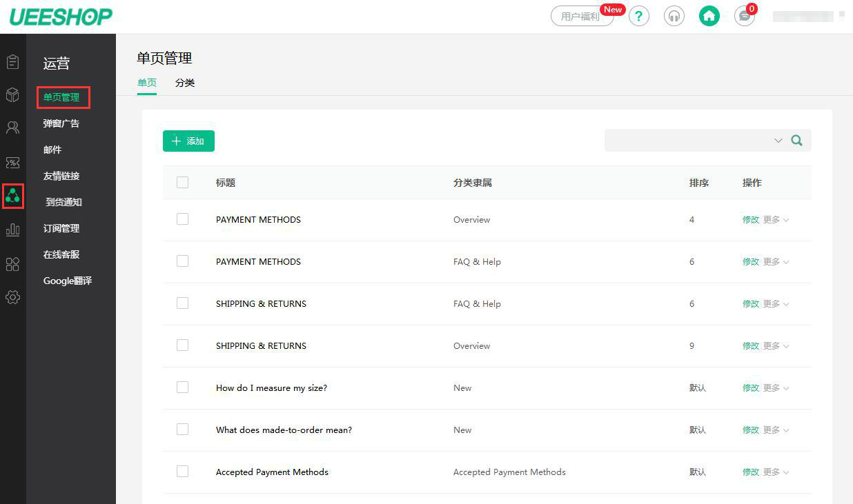
Task: Click sort value 9 in SHIPPING & RETURNS row
Action: pyautogui.click(x=692, y=346)
